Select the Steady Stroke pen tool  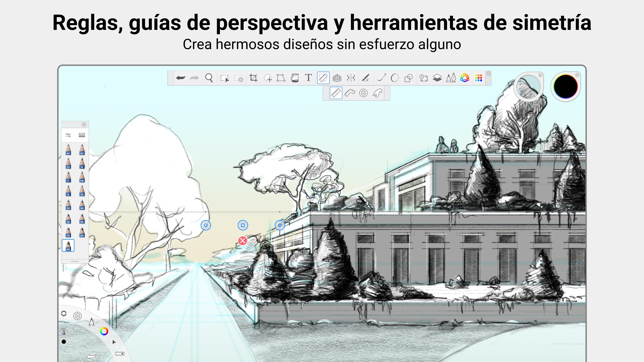point(366,78)
